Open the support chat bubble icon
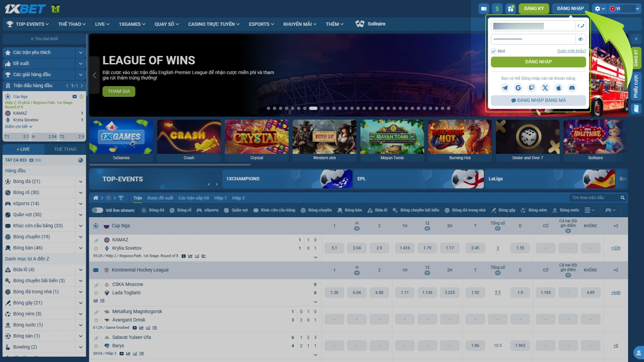 (x=638, y=353)
